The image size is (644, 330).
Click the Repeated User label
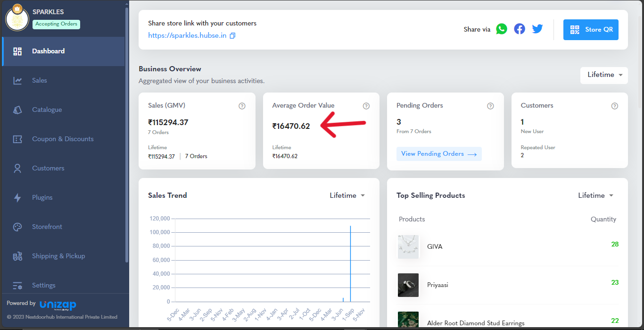coord(538,148)
